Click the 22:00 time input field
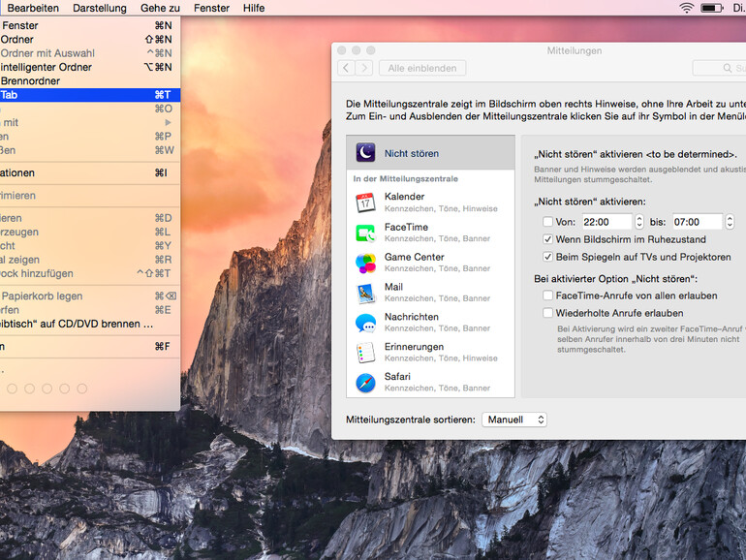This screenshot has width=746, height=560. [606, 222]
